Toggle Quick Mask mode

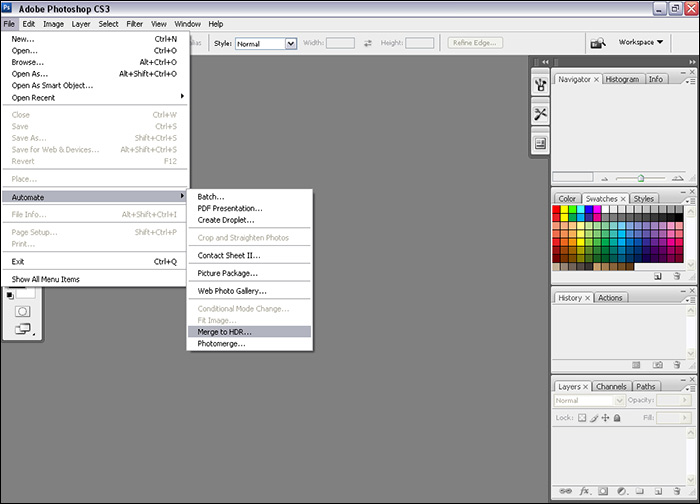[22, 311]
